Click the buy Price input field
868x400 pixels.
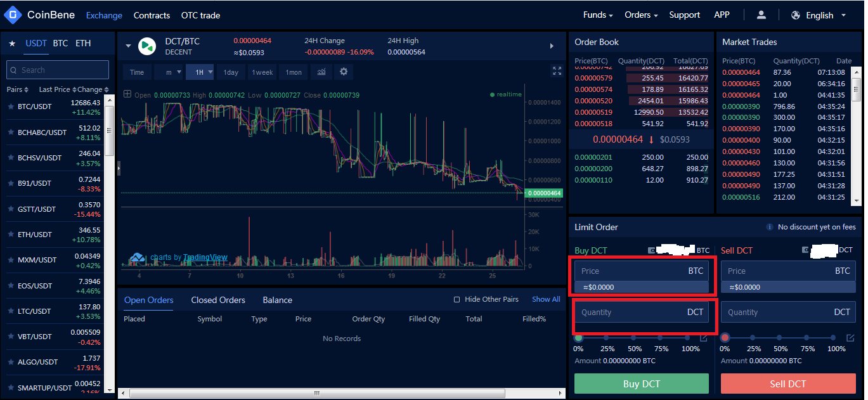[642, 271]
